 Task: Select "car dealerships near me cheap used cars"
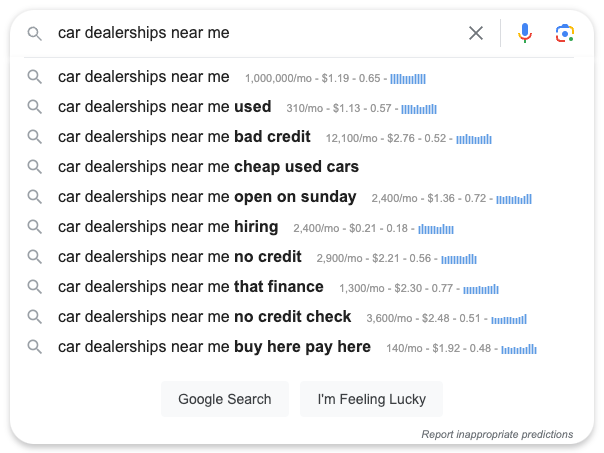pyautogui.click(x=208, y=167)
